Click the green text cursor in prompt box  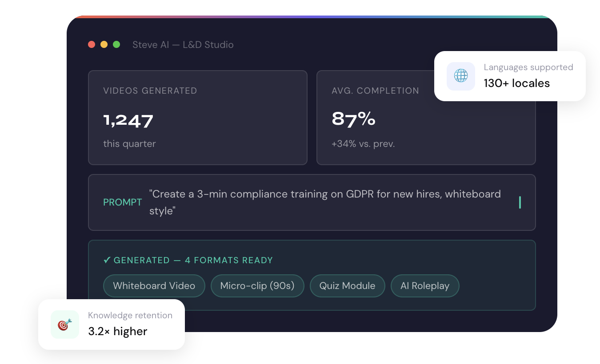[520, 202]
